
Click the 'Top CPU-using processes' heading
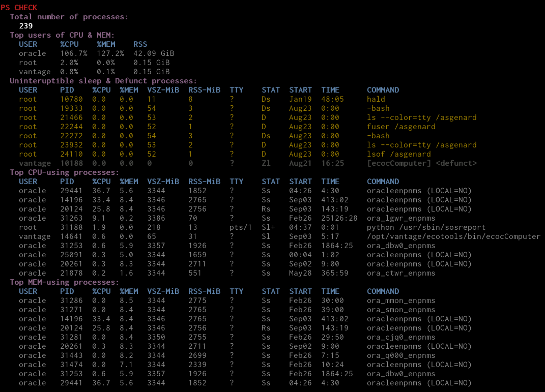coord(64,172)
